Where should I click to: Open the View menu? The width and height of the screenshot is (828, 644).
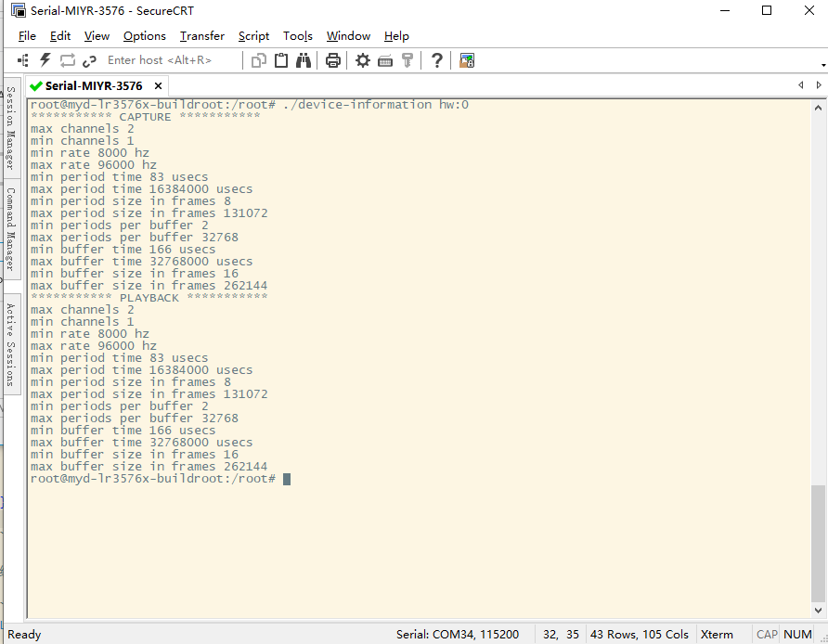pyautogui.click(x=97, y=36)
